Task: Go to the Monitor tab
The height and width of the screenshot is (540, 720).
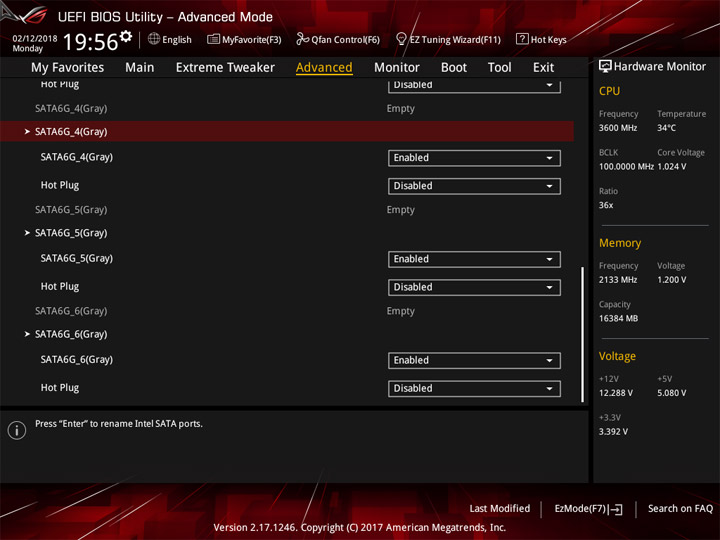Action: (397, 68)
